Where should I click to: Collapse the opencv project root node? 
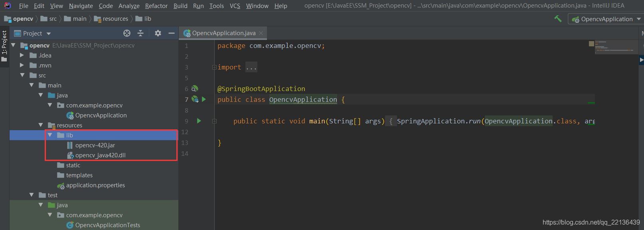click(13, 45)
